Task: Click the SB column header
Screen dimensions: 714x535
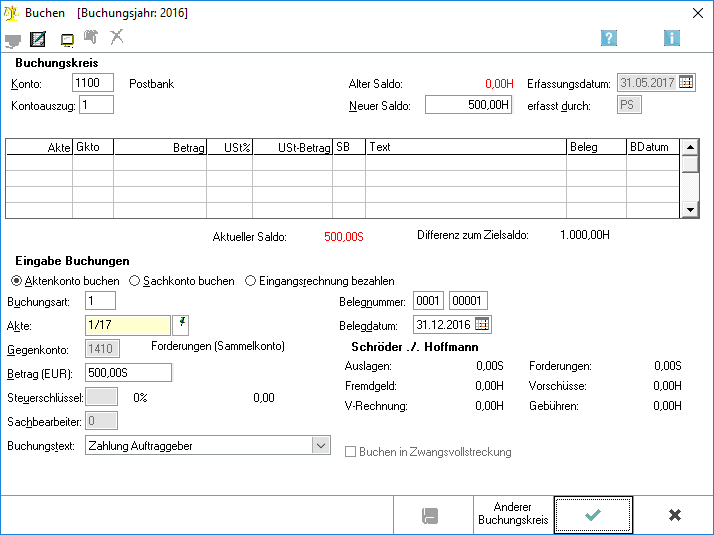Action: (349, 147)
